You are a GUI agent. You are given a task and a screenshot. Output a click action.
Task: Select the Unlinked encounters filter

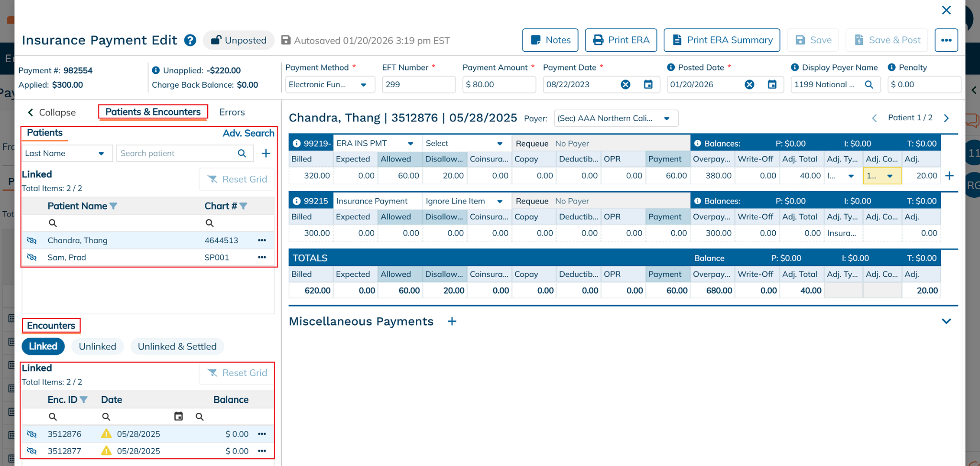point(97,346)
